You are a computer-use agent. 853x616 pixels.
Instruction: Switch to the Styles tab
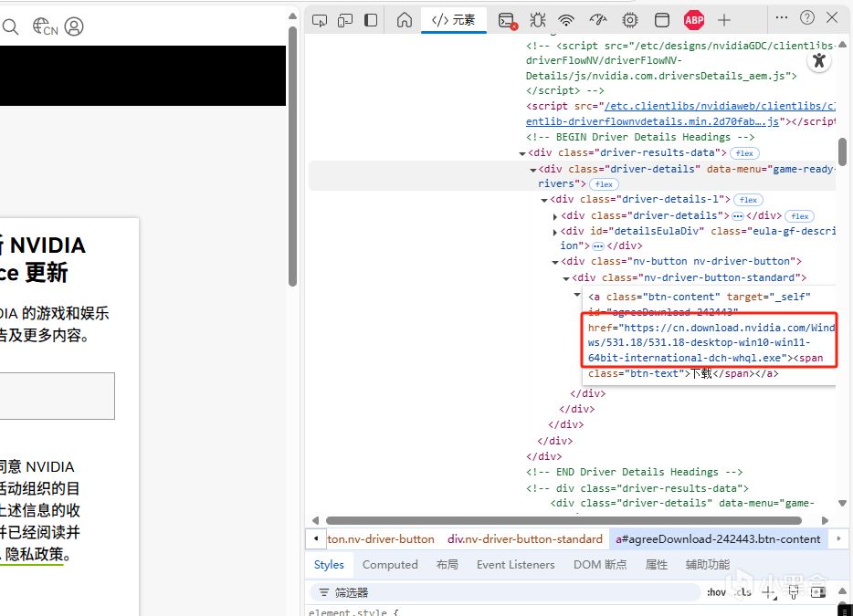click(329, 565)
